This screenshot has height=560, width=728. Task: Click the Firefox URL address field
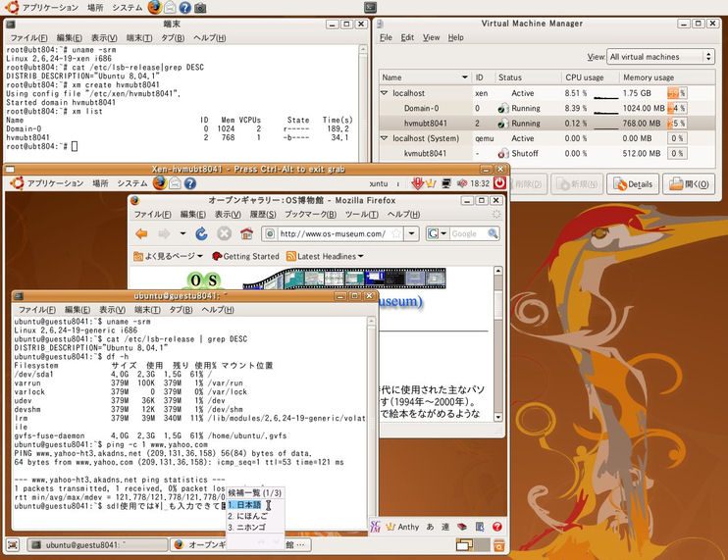pos(333,233)
